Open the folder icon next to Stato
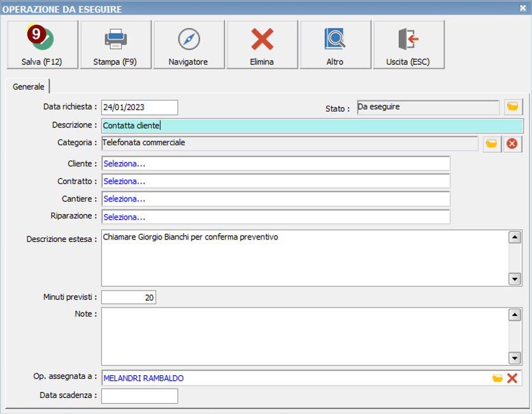 513,107
